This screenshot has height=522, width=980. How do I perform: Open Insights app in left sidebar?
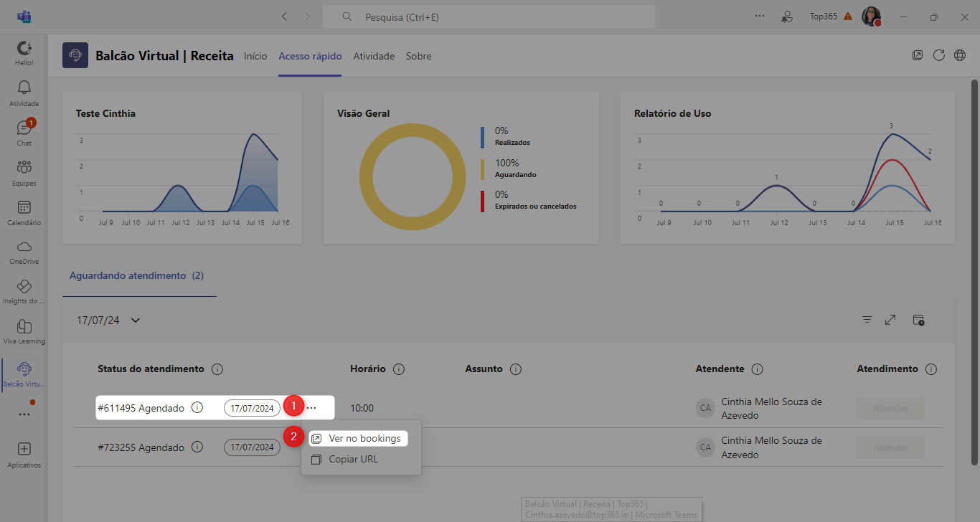pos(24,291)
